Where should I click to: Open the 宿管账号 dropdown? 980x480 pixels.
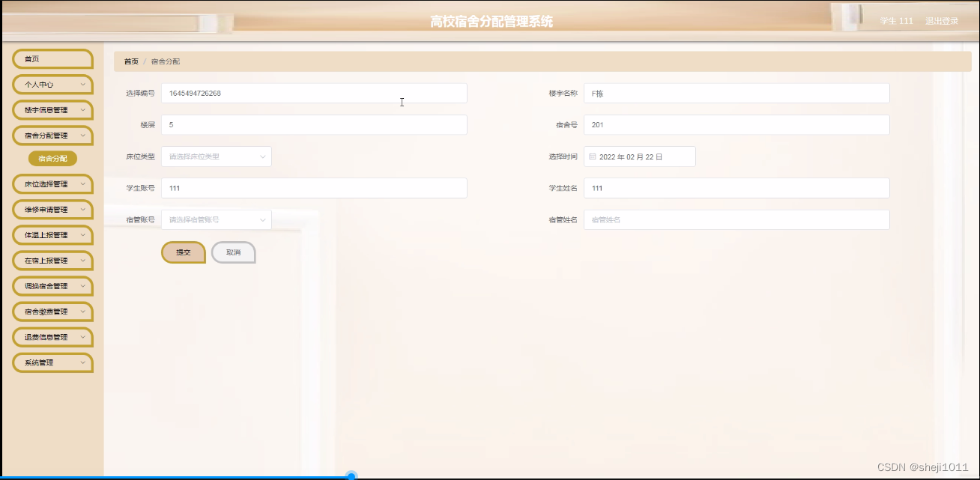coord(216,219)
